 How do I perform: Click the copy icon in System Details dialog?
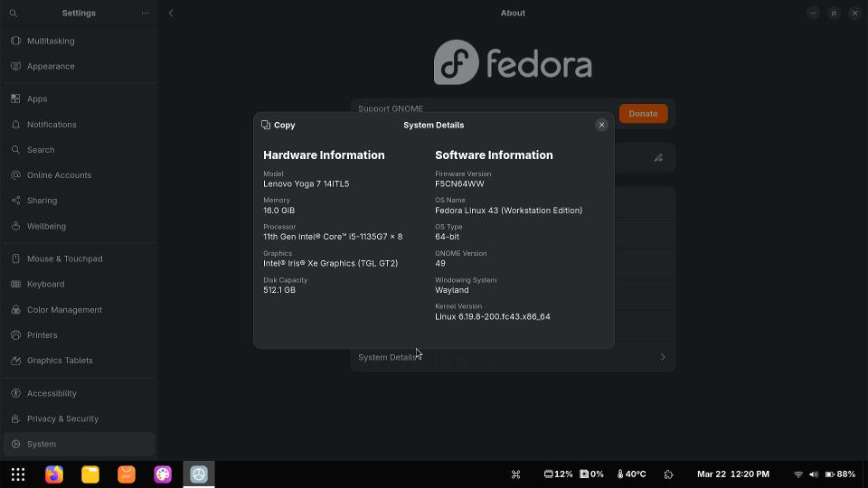[x=266, y=125]
